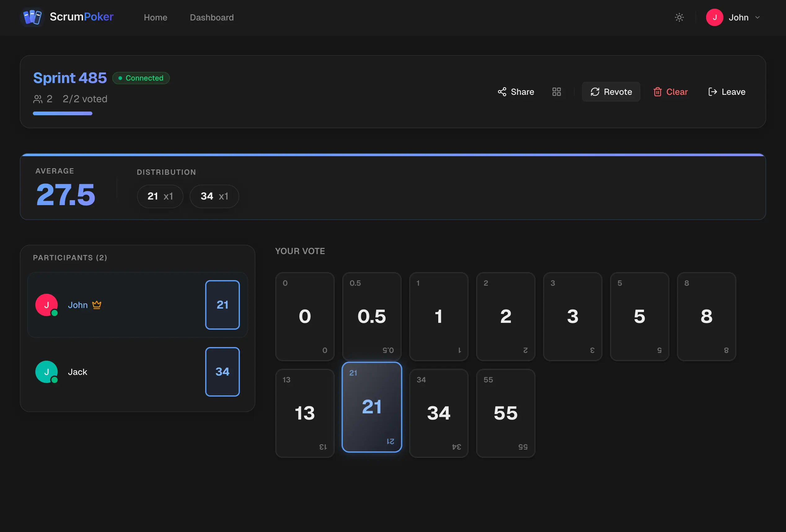
Task: Click John's red avatar in navbar
Action: click(714, 17)
